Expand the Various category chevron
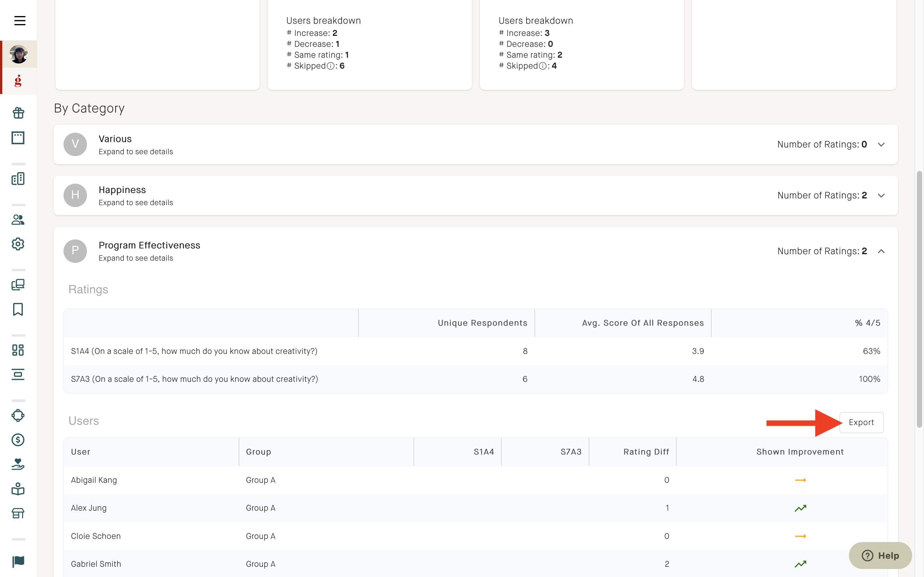 coord(881,145)
